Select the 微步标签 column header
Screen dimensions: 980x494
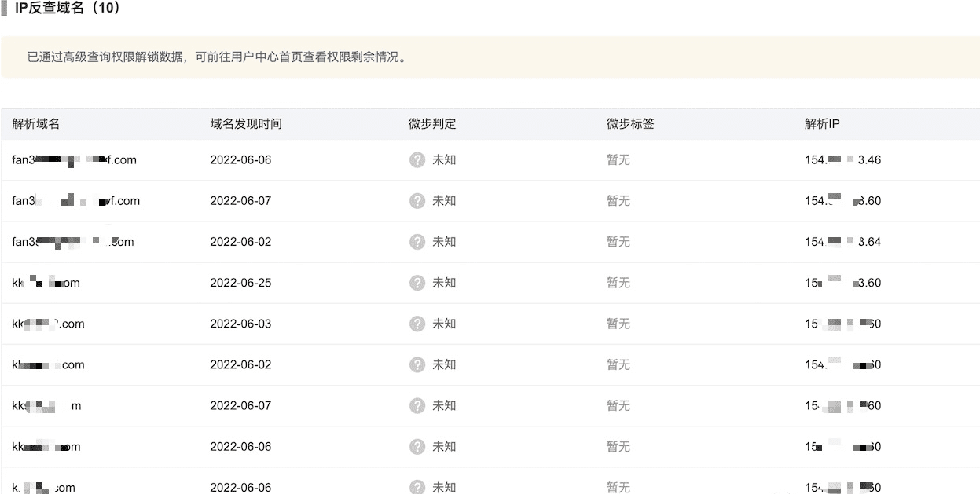[x=629, y=124]
